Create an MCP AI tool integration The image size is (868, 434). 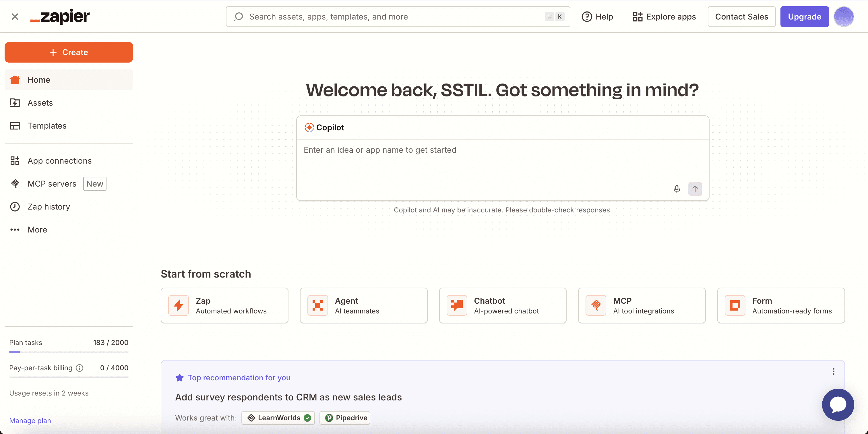click(x=642, y=305)
